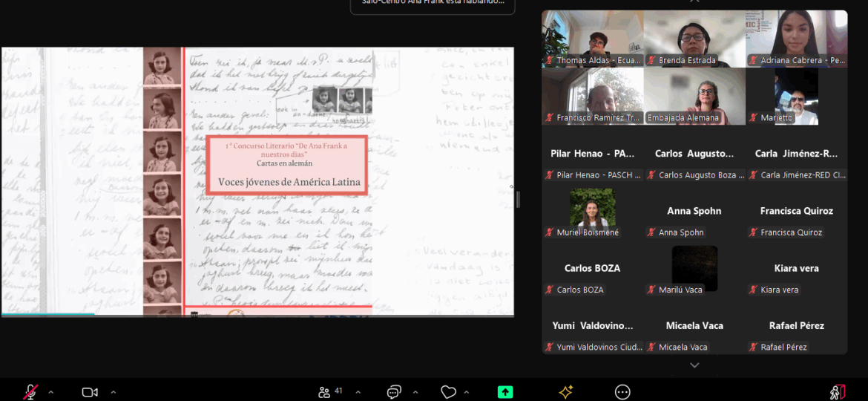
Task: Turn on the video camera
Action: 90,392
